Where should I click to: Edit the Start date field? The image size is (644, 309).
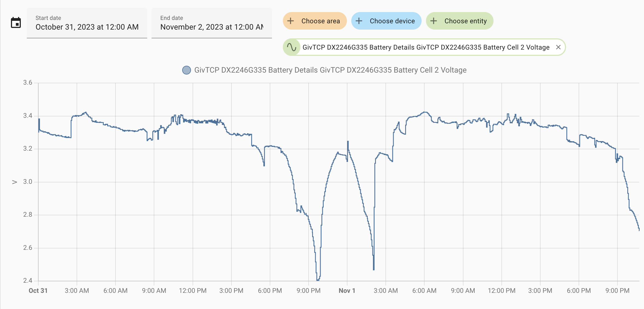coord(87,23)
